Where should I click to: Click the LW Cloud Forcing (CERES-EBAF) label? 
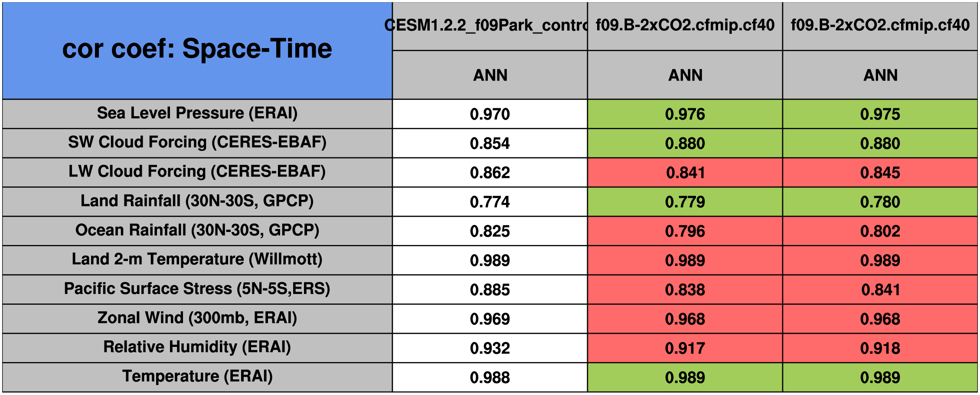[x=197, y=172]
